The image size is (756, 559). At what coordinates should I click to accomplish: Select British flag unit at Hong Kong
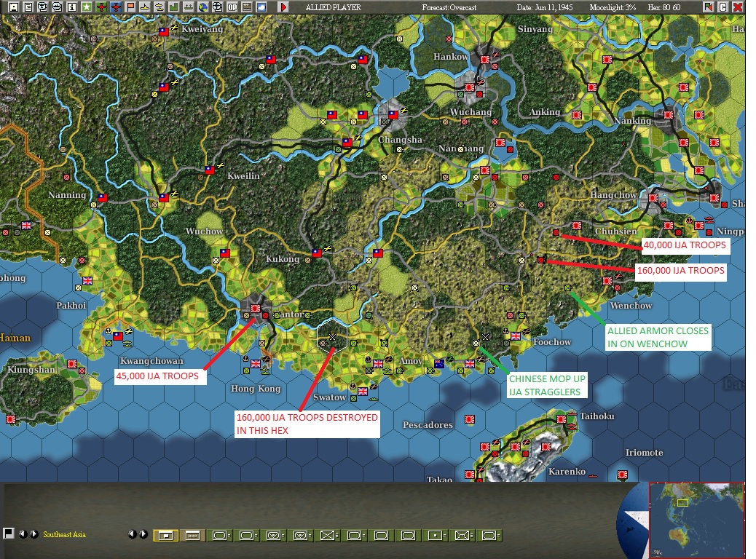click(256, 363)
